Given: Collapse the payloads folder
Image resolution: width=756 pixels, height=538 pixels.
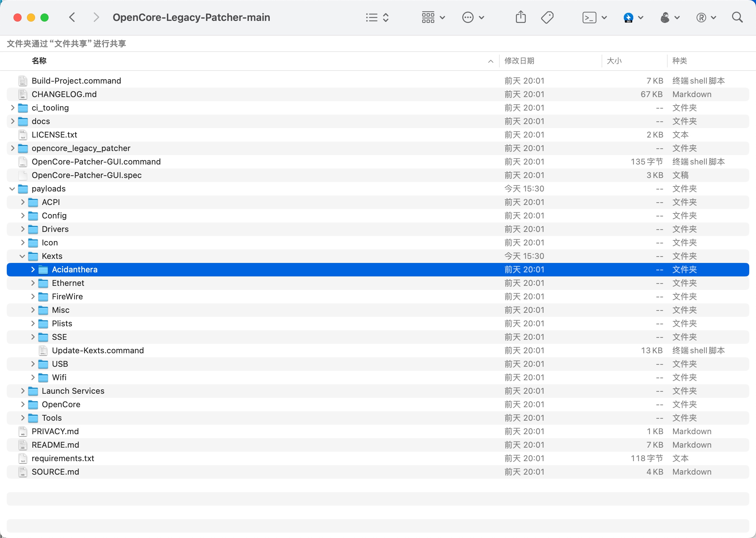Looking at the screenshot, I should [x=12, y=189].
